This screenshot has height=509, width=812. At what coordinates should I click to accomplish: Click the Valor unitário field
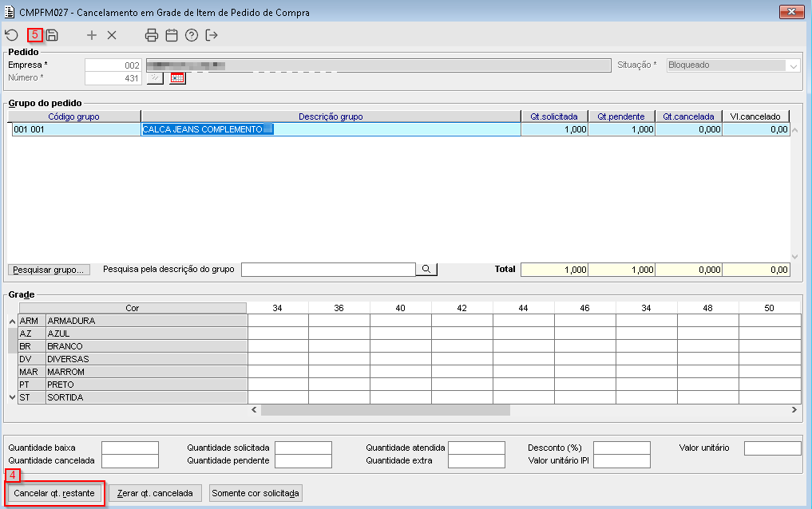pyautogui.click(x=773, y=448)
